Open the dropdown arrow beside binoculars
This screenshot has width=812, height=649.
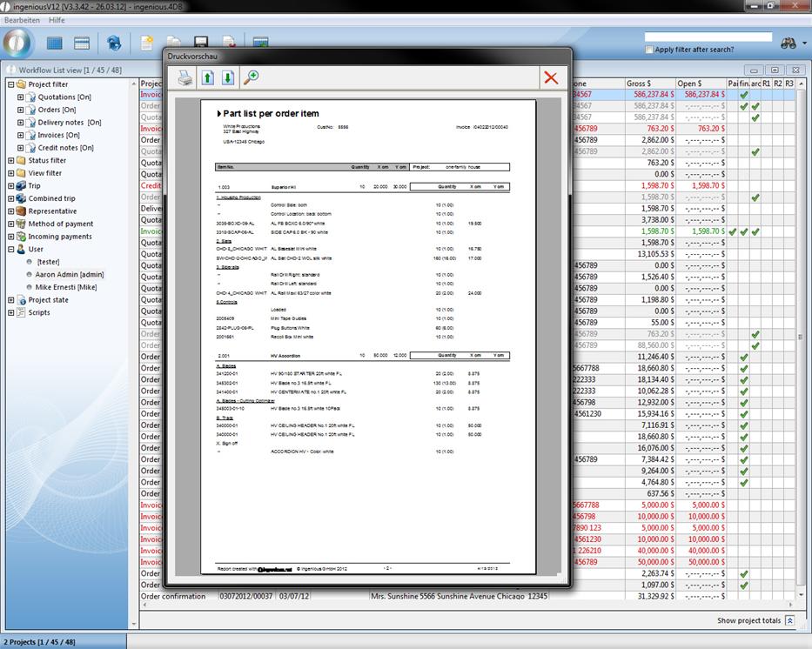coord(804,43)
